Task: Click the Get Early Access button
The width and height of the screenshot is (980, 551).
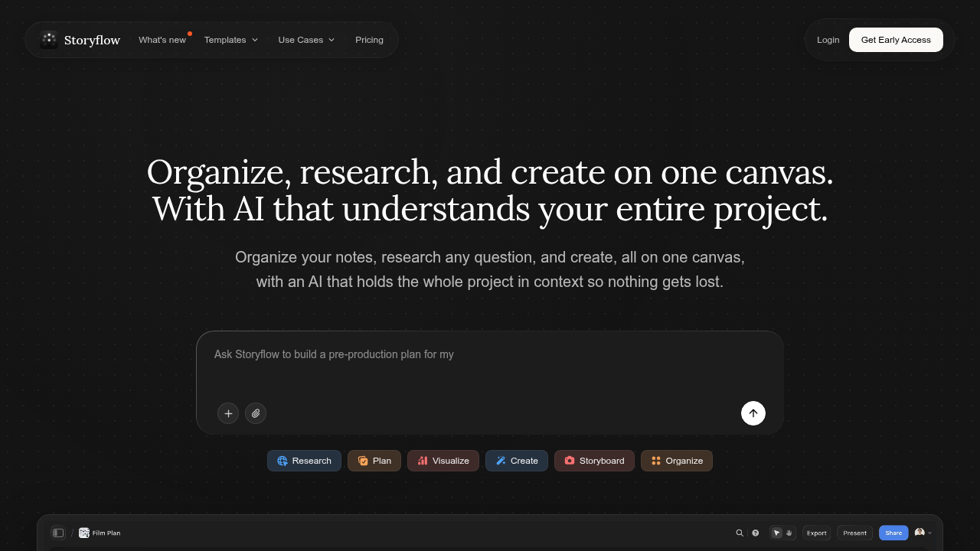Action: pos(896,40)
